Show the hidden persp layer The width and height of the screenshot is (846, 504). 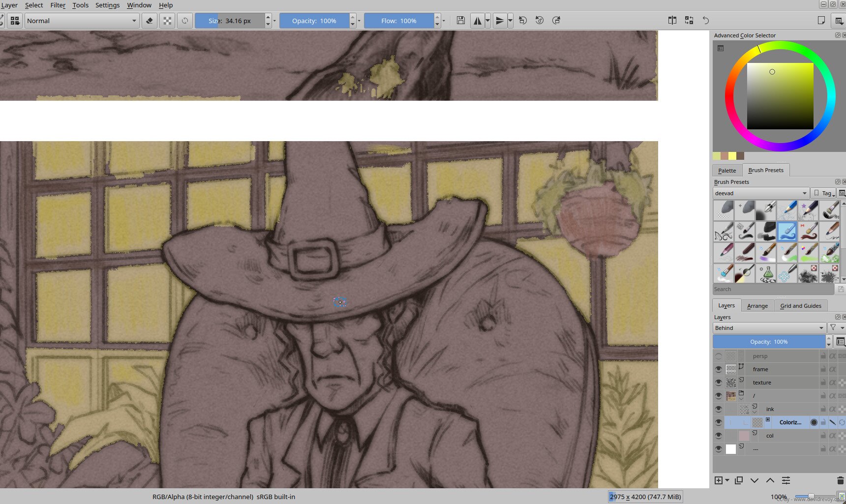(x=718, y=356)
